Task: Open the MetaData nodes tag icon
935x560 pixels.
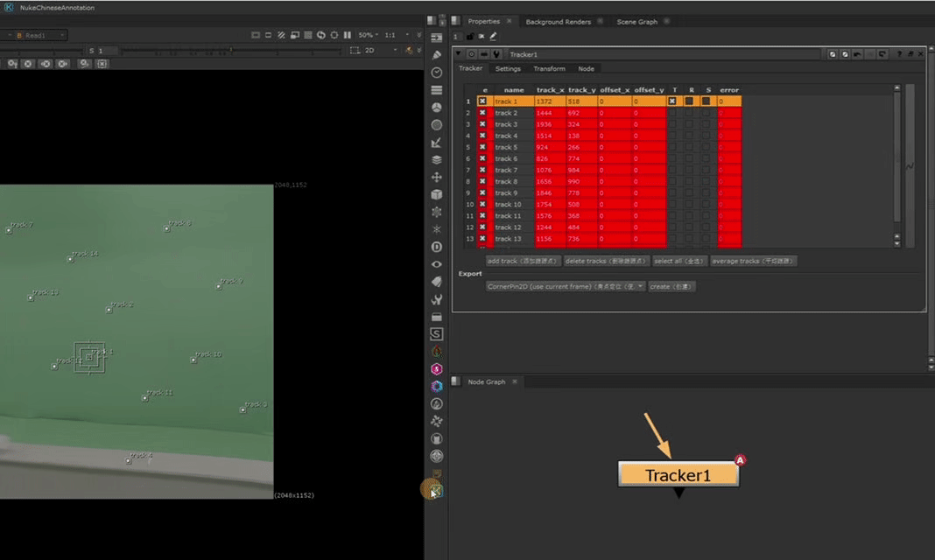Action: (x=437, y=282)
